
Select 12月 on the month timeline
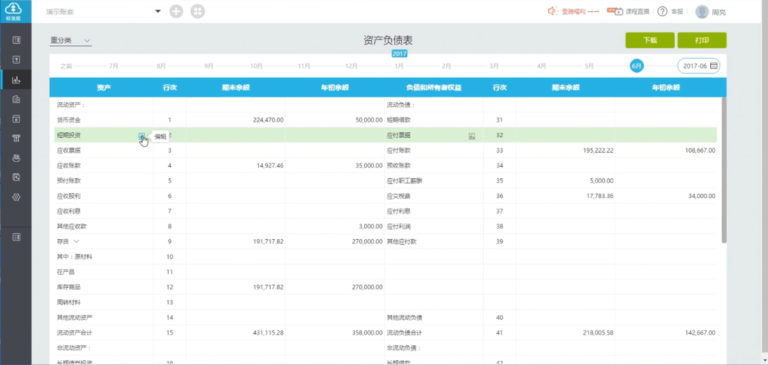pos(351,66)
